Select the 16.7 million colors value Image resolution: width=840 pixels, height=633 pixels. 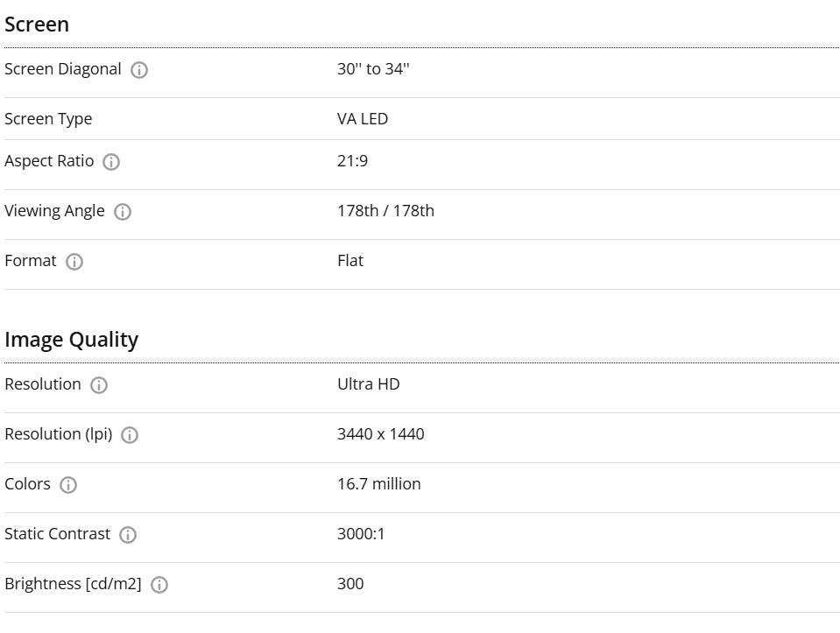[379, 483]
